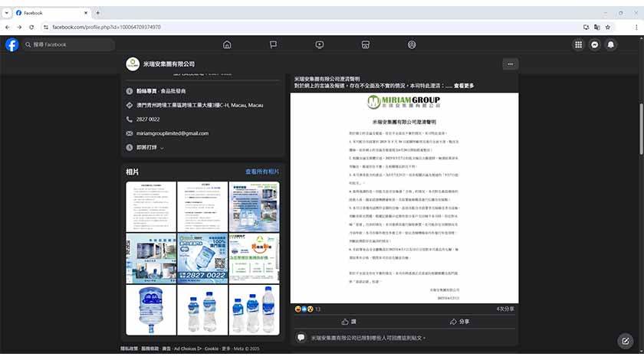Click the reaction emoji icons on the post
The width and height of the screenshot is (644, 360).
point(304,309)
